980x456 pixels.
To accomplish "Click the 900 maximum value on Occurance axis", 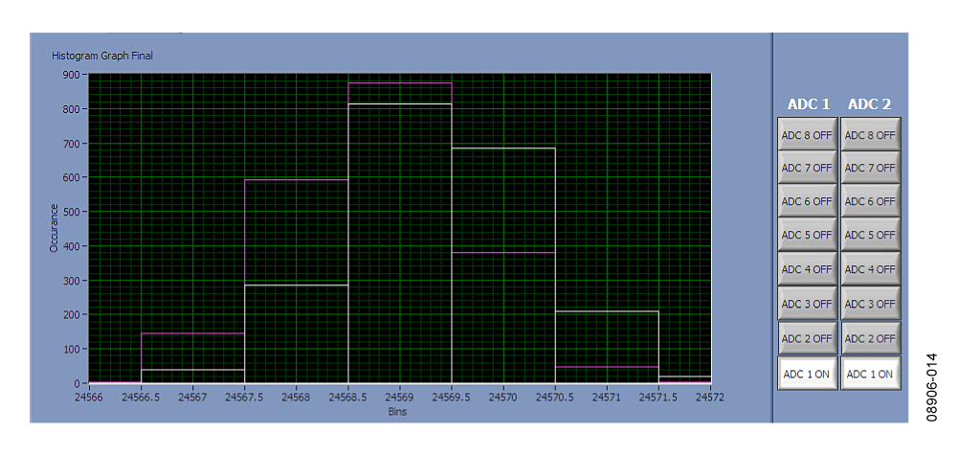I will pos(72,75).
